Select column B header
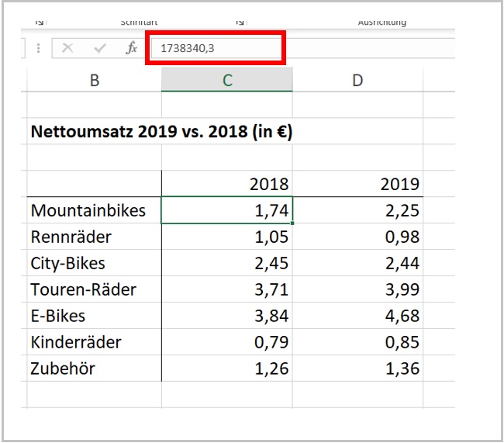Image resolution: width=504 pixels, height=443 pixels. click(94, 80)
